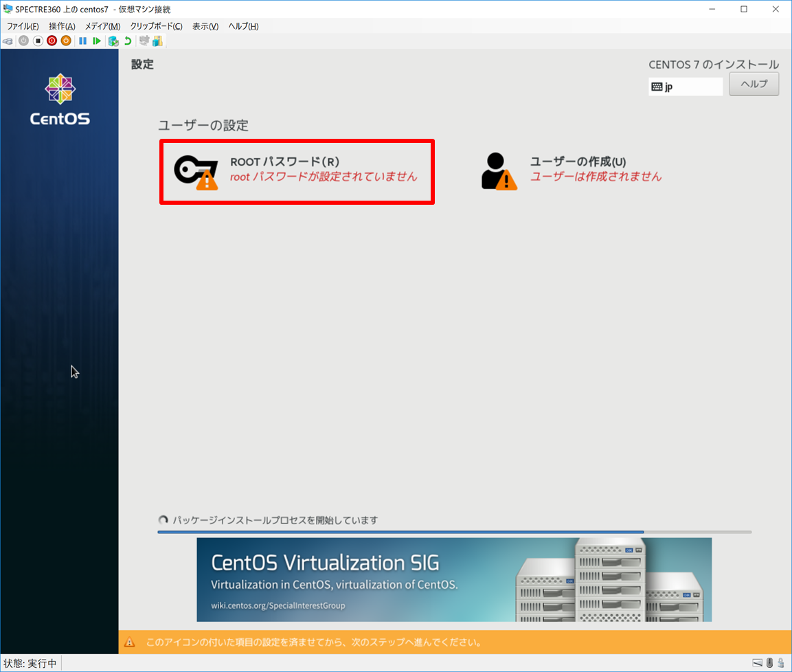Click the package installation progress bar
792x672 pixels.
pos(455,532)
